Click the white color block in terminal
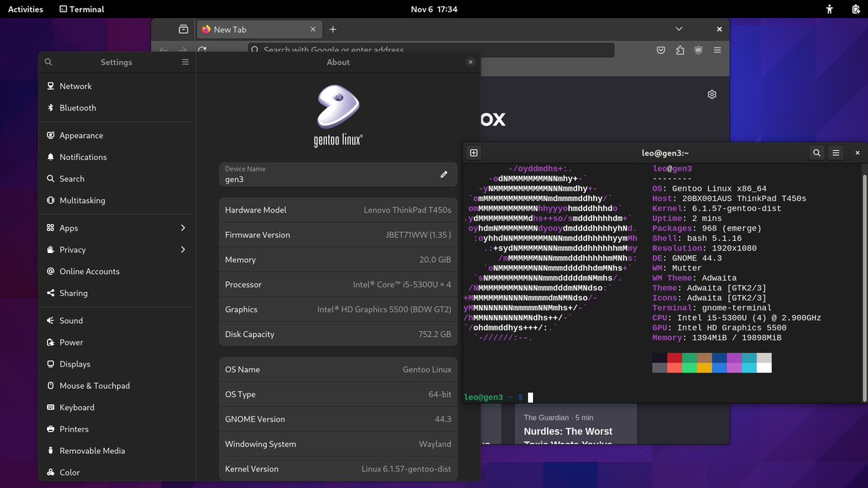This screenshot has width=868, height=488. [764, 368]
